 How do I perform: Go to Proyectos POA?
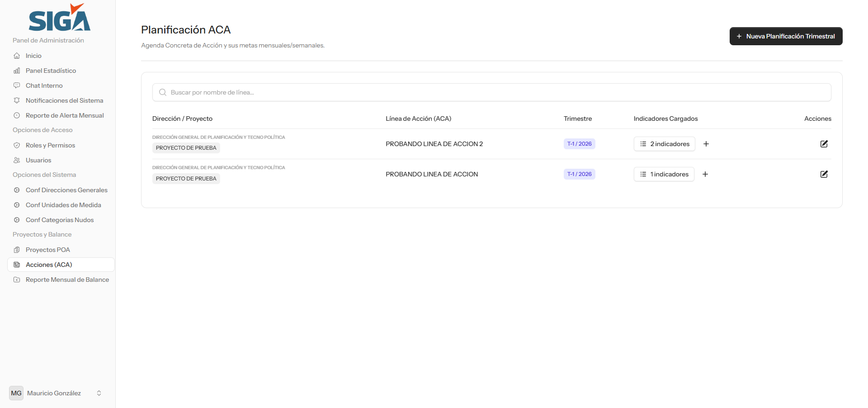[47, 250]
